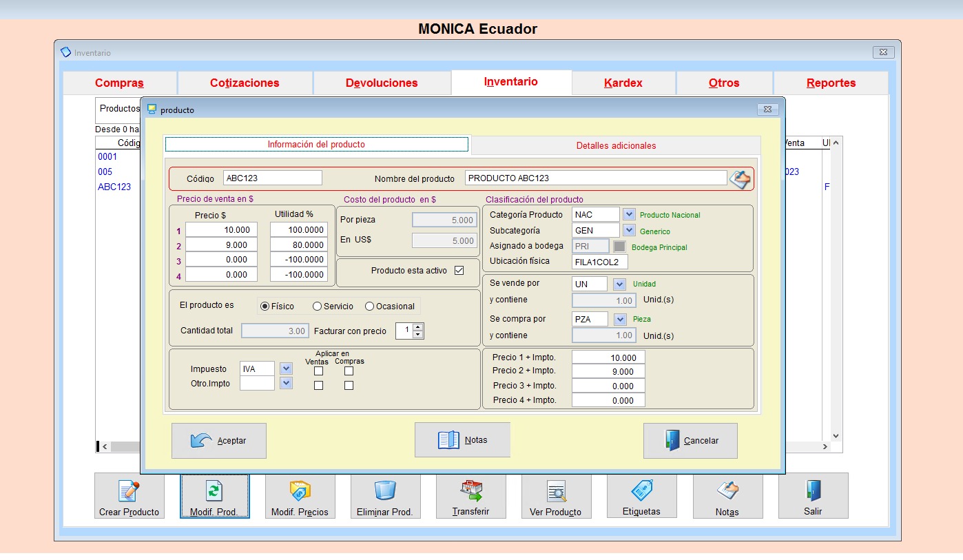This screenshot has height=560, width=963.
Task: Click the Cancelar button
Action: click(690, 440)
